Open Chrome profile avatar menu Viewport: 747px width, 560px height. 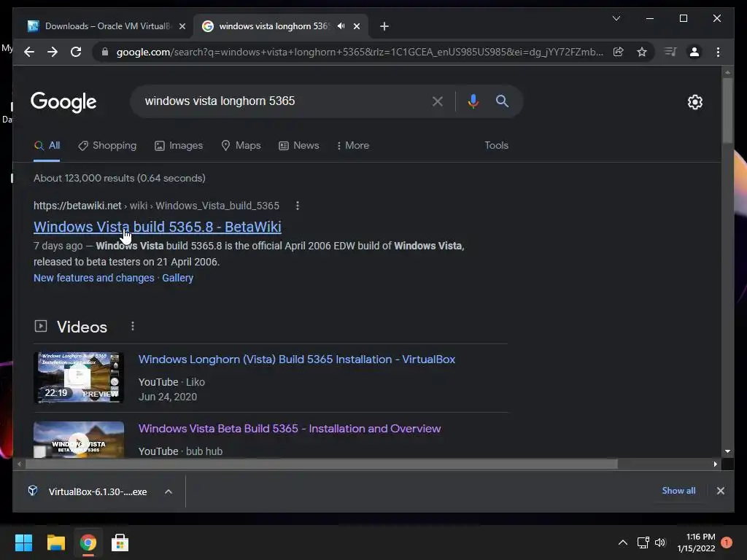[x=694, y=52]
